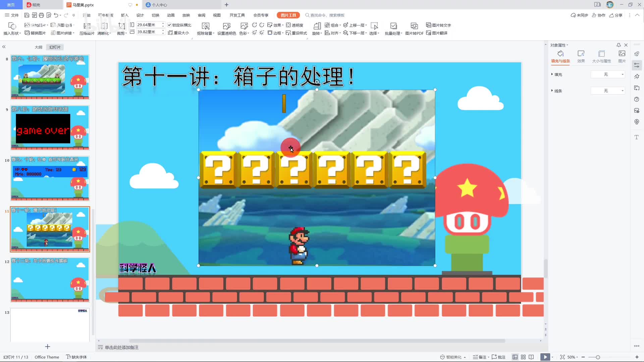The width and height of the screenshot is (644, 362).
Task: Switch to the 开发工具 developer tools tab
Action: point(237,15)
